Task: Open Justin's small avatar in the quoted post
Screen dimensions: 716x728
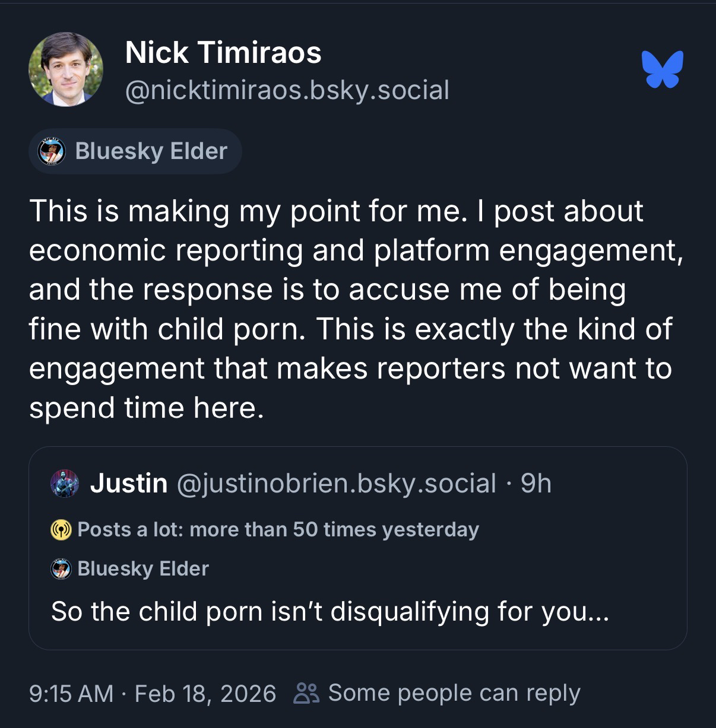Action: (65, 484)
